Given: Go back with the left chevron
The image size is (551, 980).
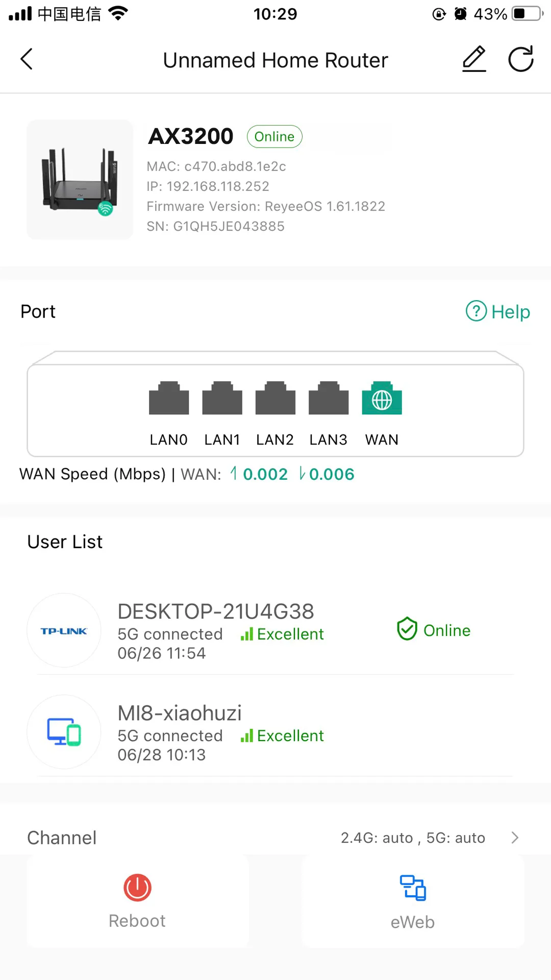Looking at the screenshot, I should tap(27, 59).
